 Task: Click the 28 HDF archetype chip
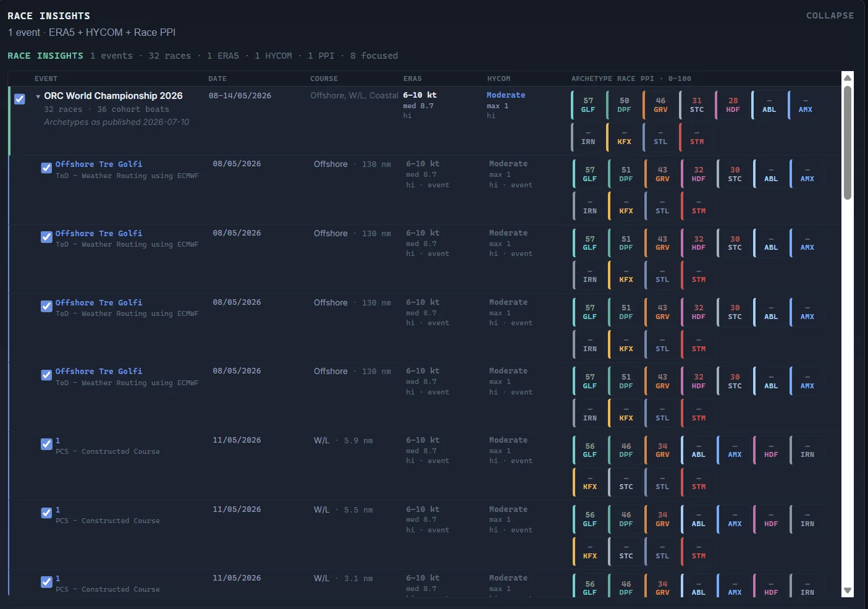tap(733, 105)
